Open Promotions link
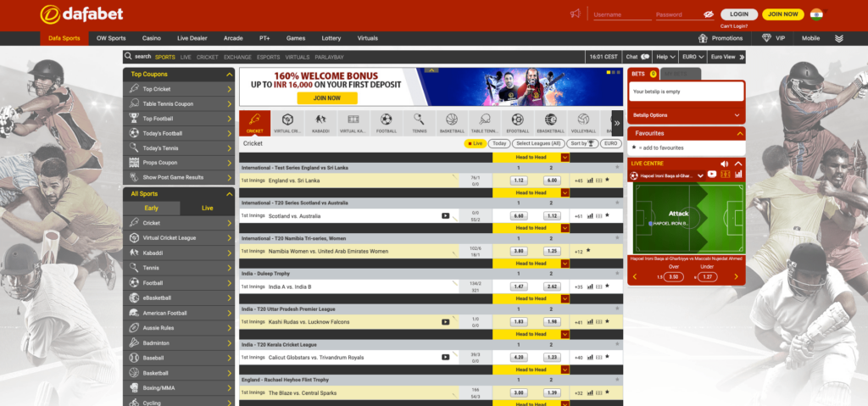Image resolution: width=868 pixels, height=406 pixels. point(721,38)
